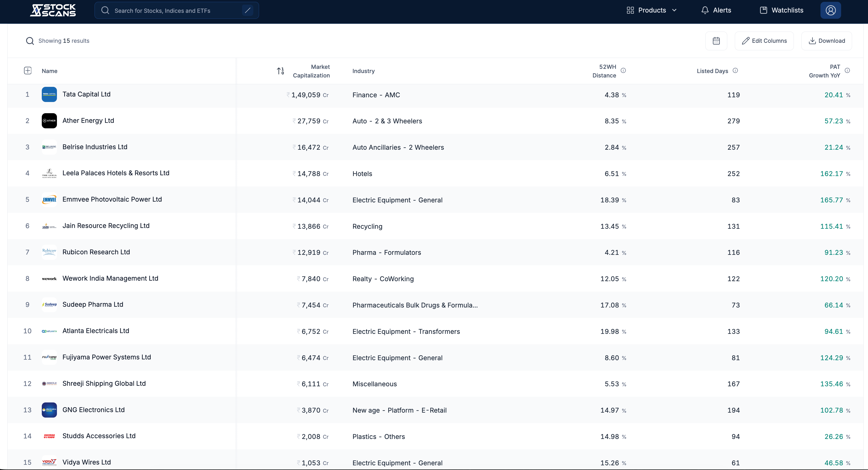Image resolution: width=868 pixels, height=470 pixels.
Task: Sort by the Industry column header
Action: click(363, 71)
